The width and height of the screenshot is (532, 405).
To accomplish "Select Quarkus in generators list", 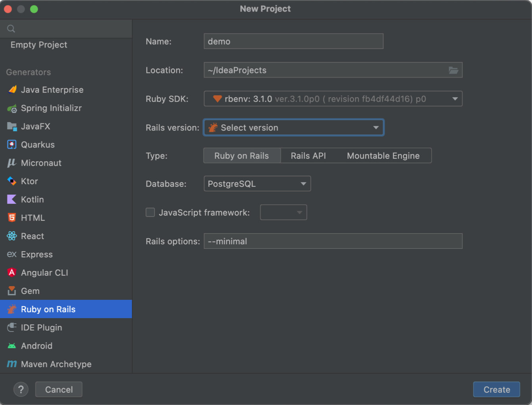I will [x=66, y=145].
